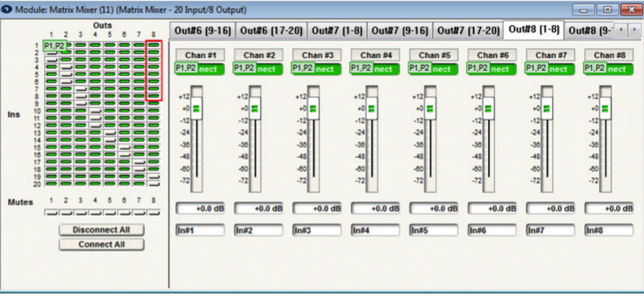
Task: Toggle the Mutes button for output 7
Action: point(139,212)
